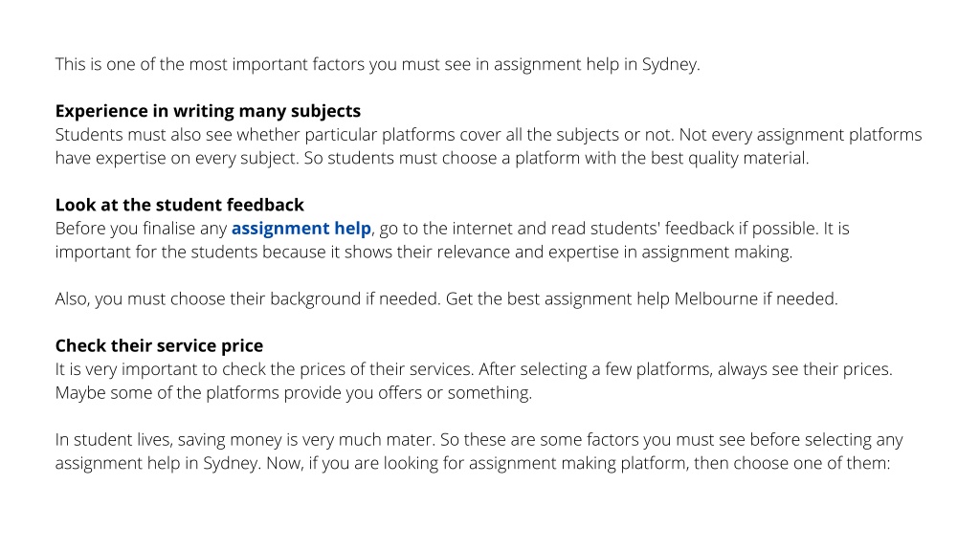Click the final line ending 'choose one of them:'

tap(473, 463)
